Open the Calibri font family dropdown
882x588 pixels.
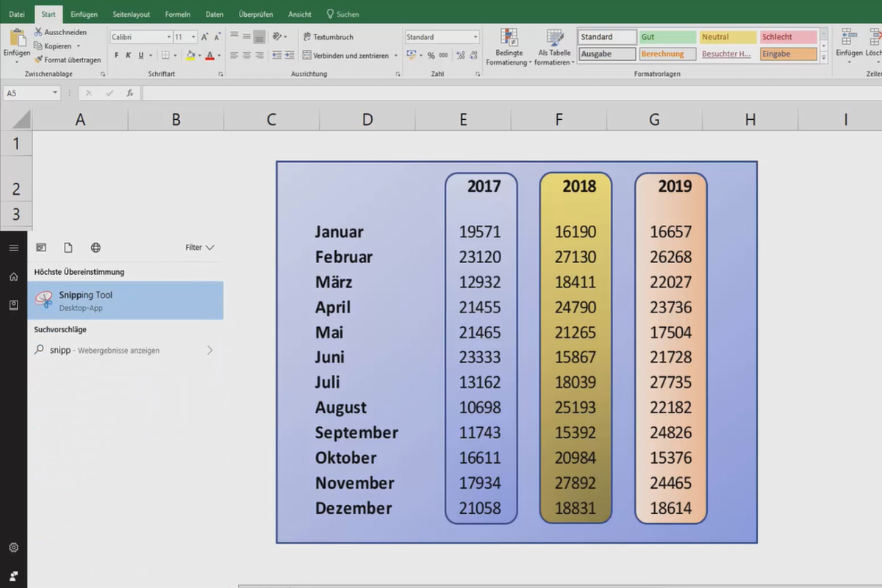[140, 37]
